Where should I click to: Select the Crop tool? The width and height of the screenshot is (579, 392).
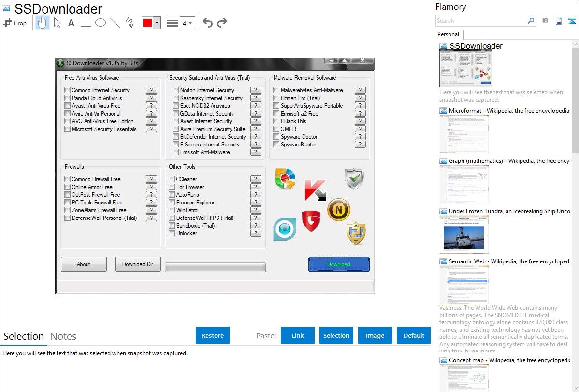pyautogui.click(x=15, y=23)
